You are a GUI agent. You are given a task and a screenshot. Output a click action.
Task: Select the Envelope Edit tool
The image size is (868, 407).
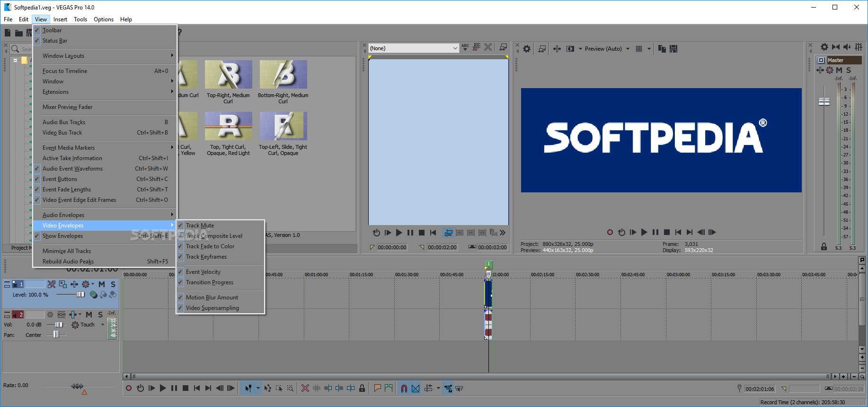click(268, 388)
